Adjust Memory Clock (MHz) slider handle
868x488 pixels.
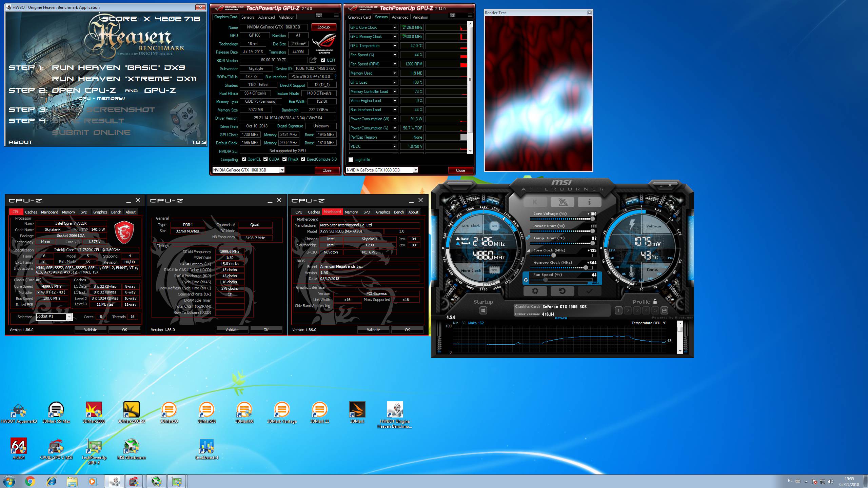[586, 267]
